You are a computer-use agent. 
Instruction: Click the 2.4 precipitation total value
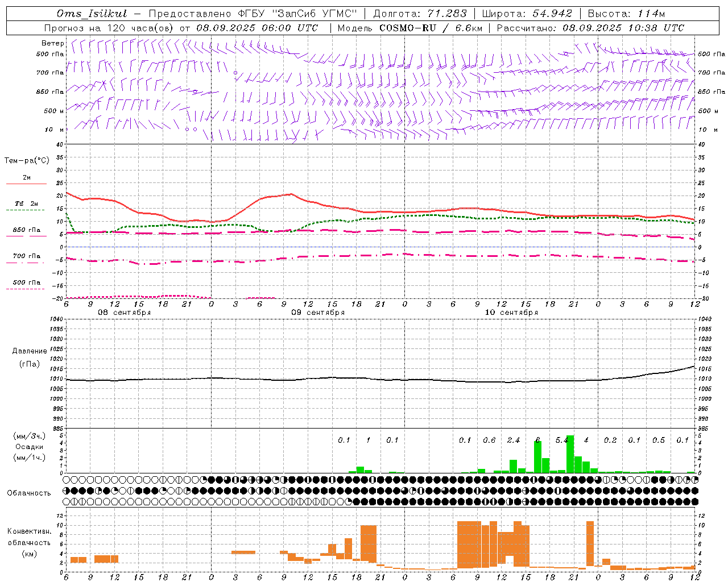point(514,440)
